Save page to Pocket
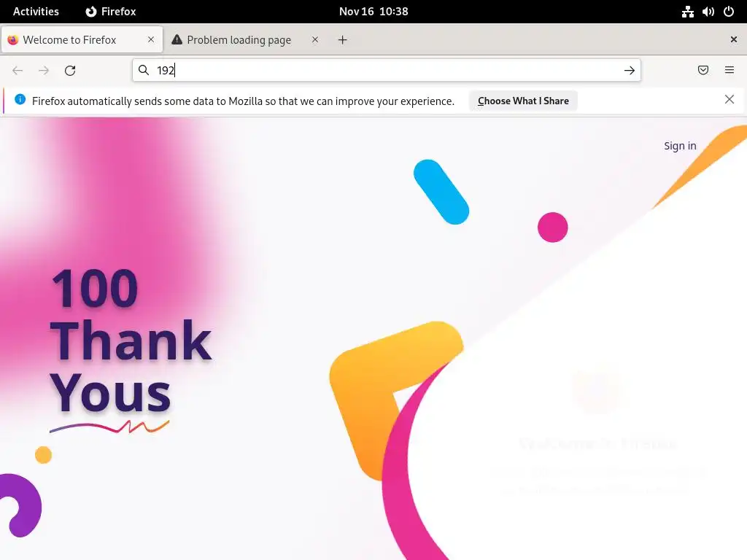Image resolution: width=747 pixels, height=560 pixels. 703,70
